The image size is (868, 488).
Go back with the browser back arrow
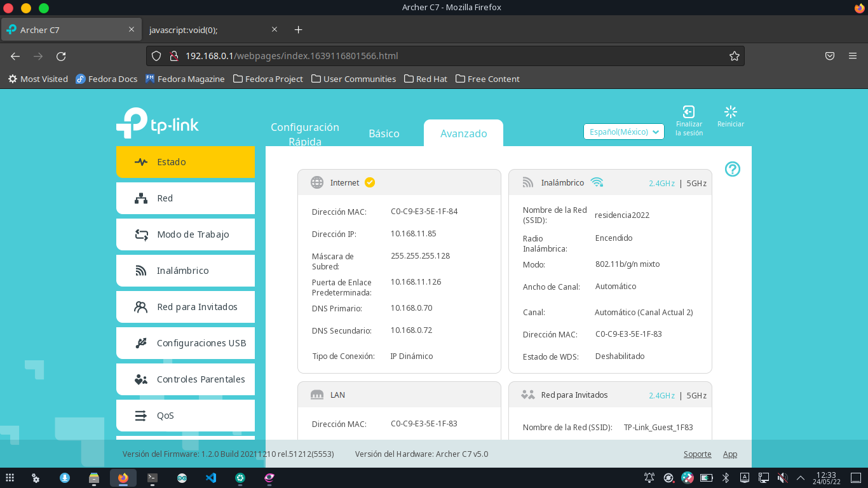click(x=15, y=56)
